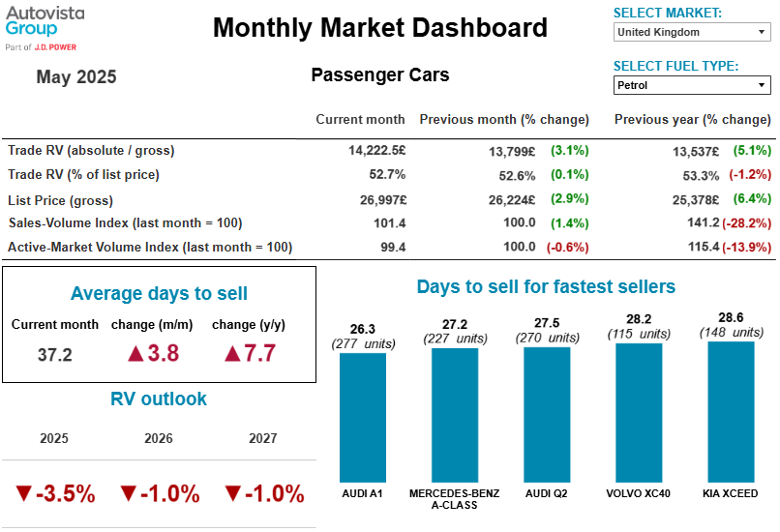Screen dimensions: 780x532
Task: Click the Autovista Group logo
Action: [x=45, y=21]
